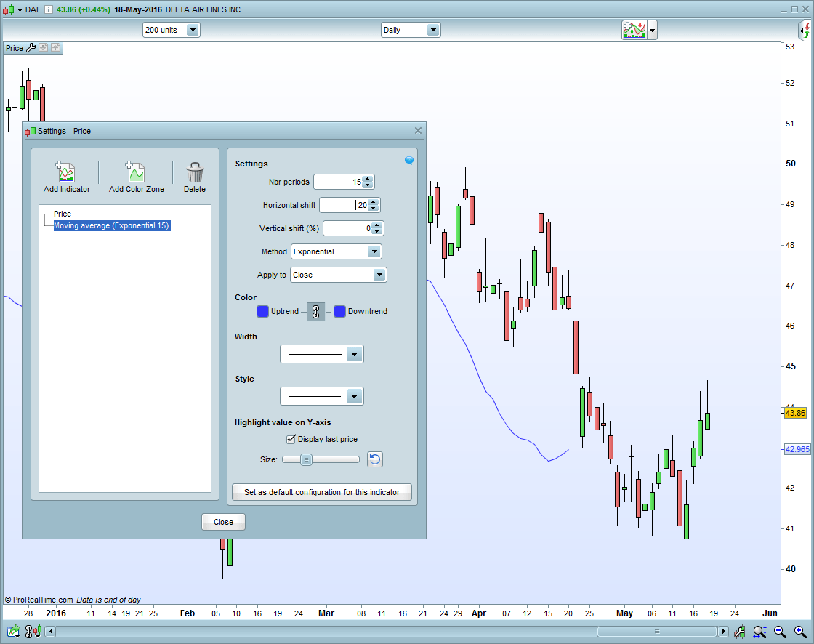This screenshot has width=814, height=644.
Task: Click the Uptrend color swatch
Action: click(262, 311)
